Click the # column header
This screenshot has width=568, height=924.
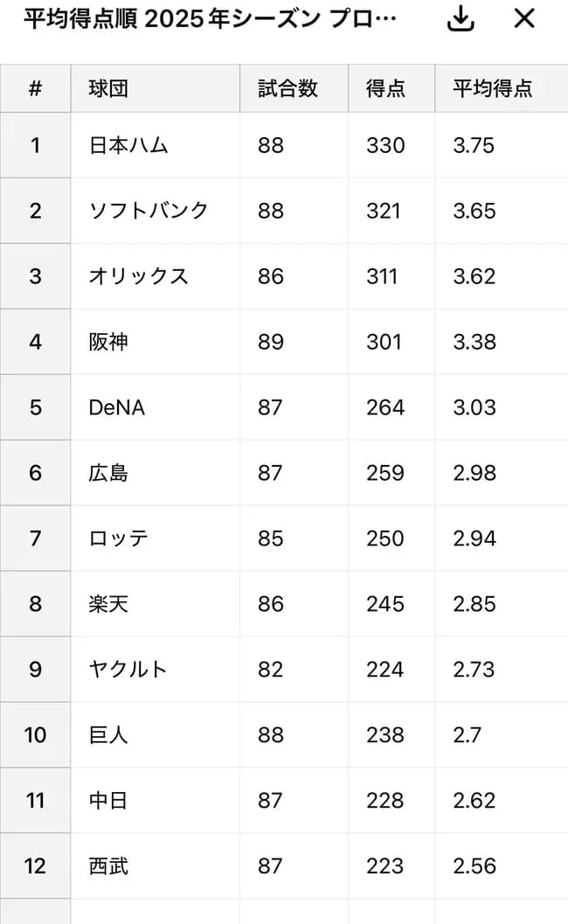point(35,87)
